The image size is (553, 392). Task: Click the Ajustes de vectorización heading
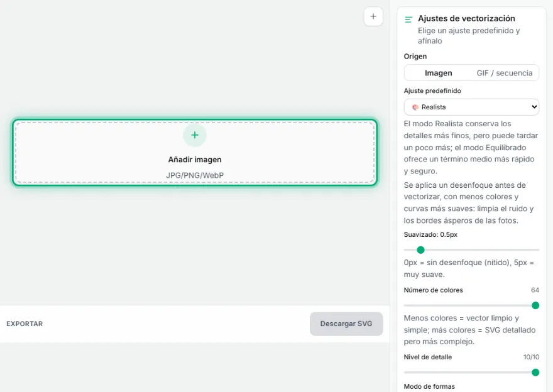point(466,18)
